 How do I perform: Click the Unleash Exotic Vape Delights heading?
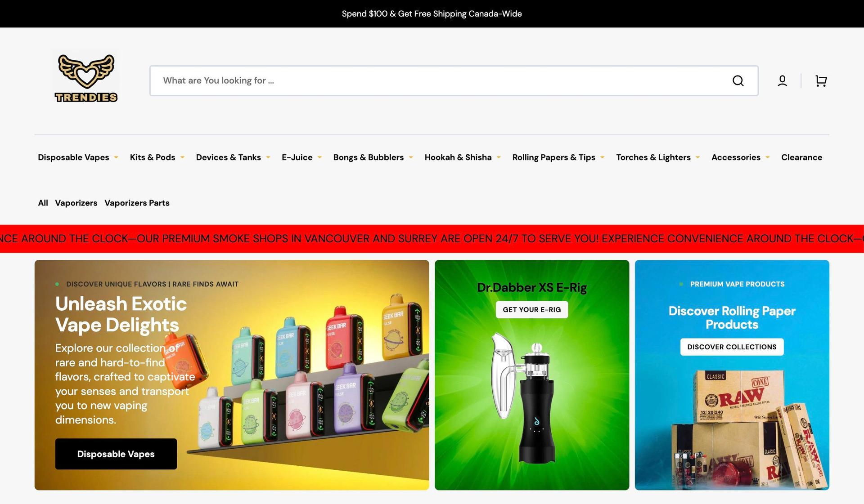[121, 314]
